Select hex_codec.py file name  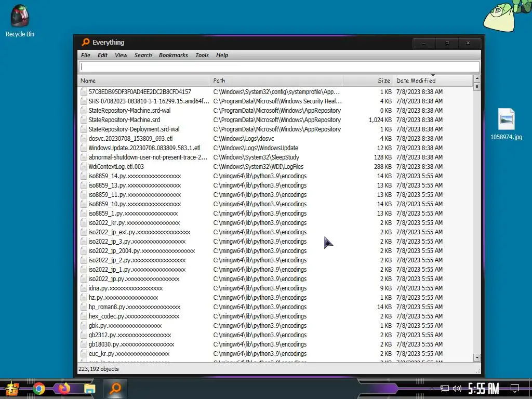tap(134, 316)
